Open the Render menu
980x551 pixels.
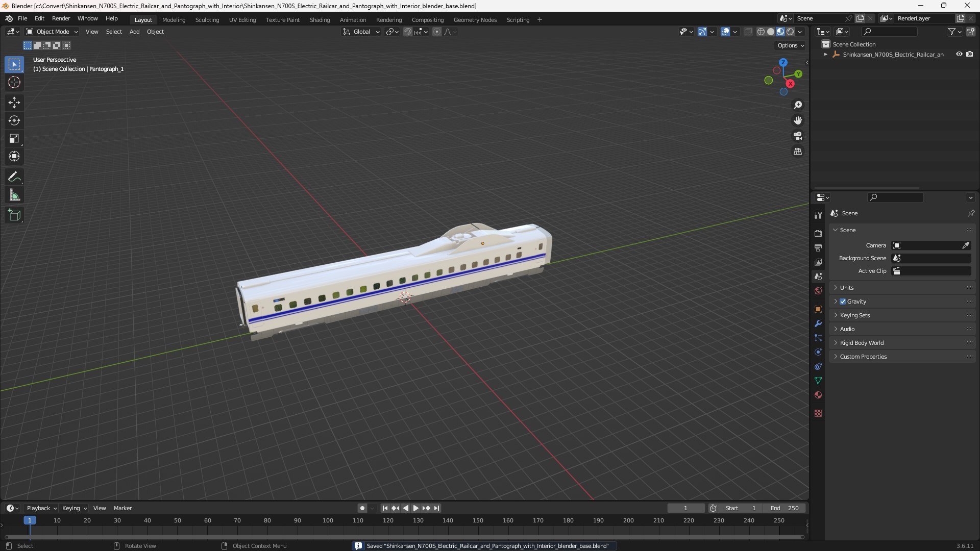(61, 18)
